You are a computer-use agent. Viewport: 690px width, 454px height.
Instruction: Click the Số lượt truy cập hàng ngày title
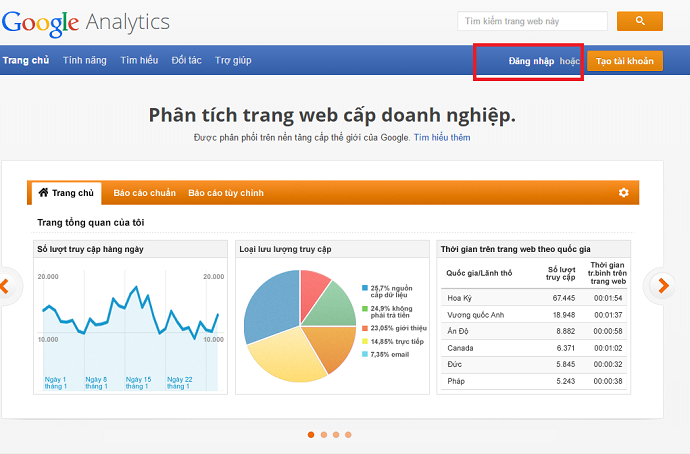click(90, 249)
